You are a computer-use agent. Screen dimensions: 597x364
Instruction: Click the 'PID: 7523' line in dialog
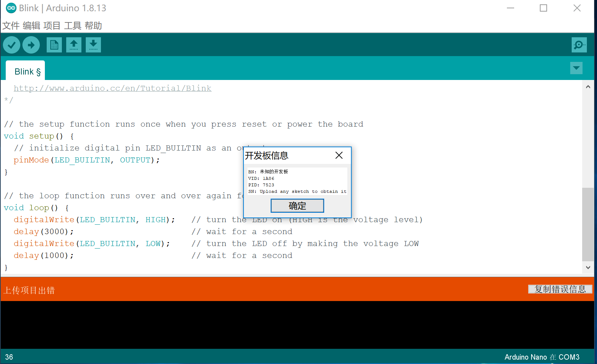point(261,185)
